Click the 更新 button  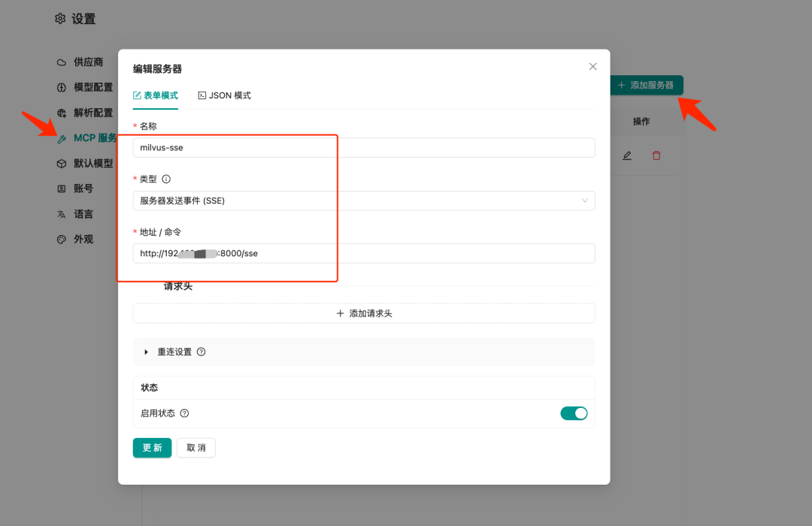click(x=152, y=448)
